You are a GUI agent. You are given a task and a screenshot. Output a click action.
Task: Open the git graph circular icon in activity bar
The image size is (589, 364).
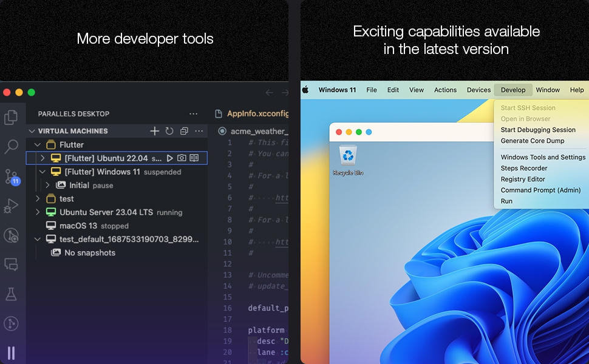[x=11, y=323]
